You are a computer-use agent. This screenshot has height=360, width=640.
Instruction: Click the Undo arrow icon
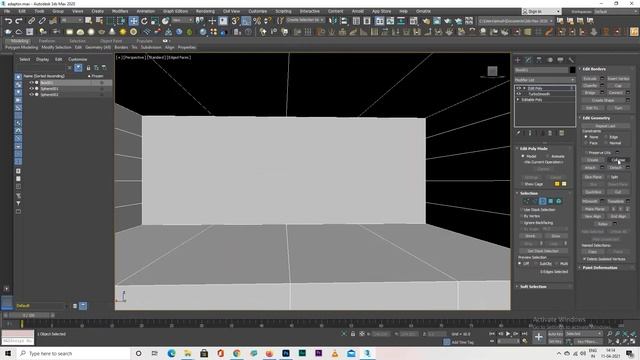coord(8,20)
